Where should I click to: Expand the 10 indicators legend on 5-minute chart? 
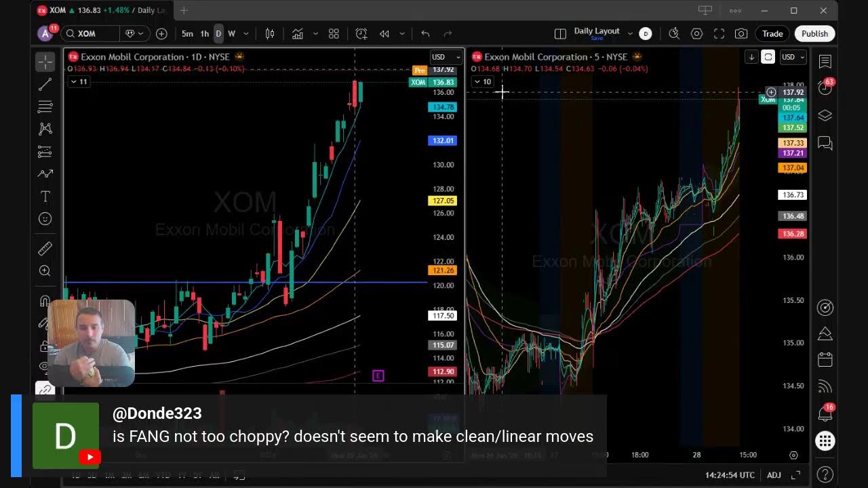pyautogui.click(x=482, y=81)
